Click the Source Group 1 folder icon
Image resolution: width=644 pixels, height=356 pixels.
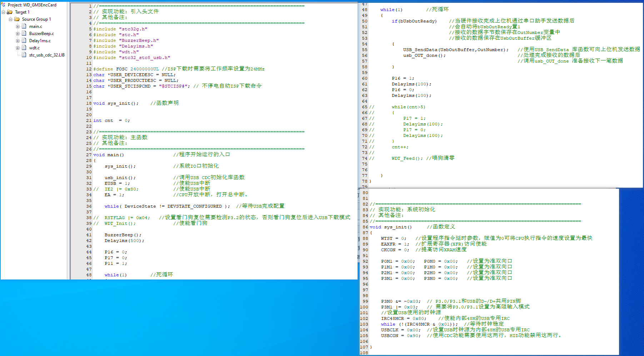[x=17, y=19]
